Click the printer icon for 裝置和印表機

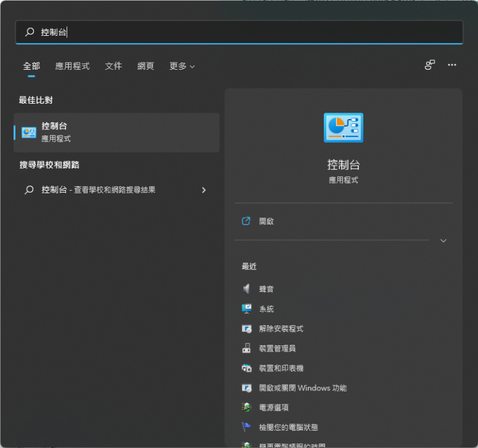(x=246, y=368)
